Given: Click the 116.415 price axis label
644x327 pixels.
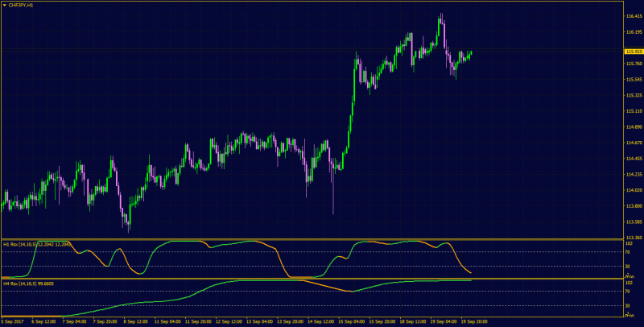Looking at the screenshot, I should [634, 16].
